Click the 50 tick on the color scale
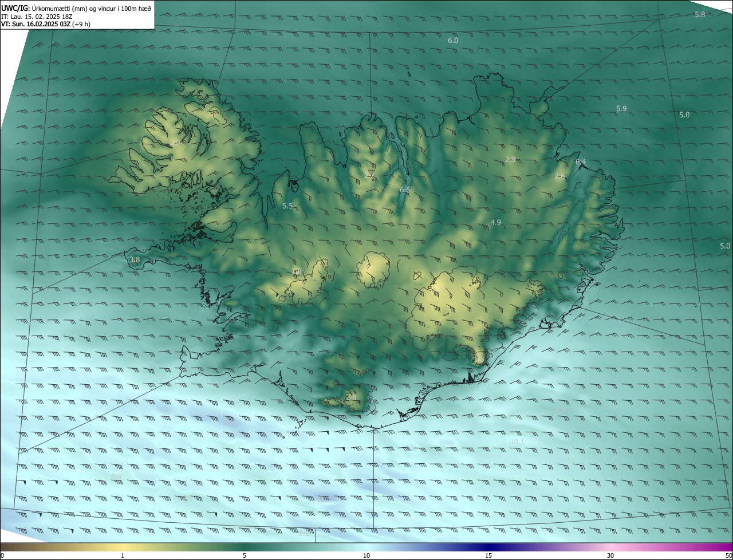733x560 pixels. click(x=728, y=555)
